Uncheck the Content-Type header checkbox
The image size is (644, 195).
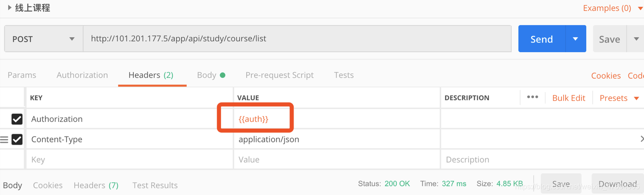click(17, 139)
